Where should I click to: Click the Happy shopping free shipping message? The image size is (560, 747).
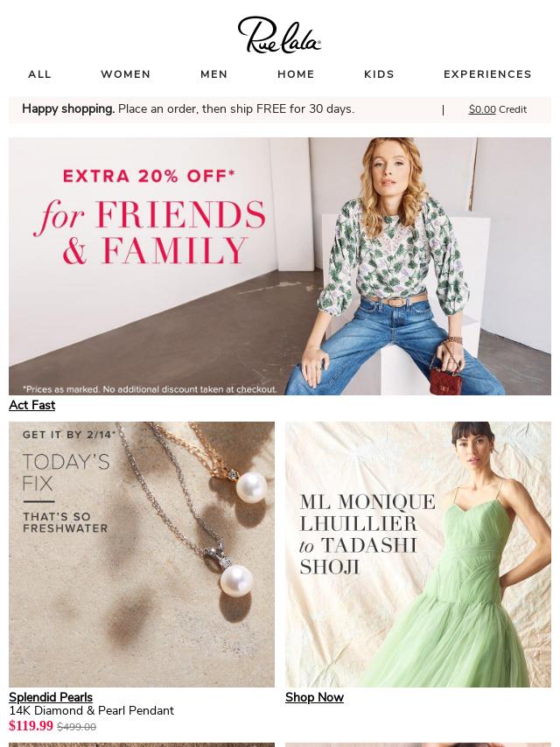(x=188, y=109)
